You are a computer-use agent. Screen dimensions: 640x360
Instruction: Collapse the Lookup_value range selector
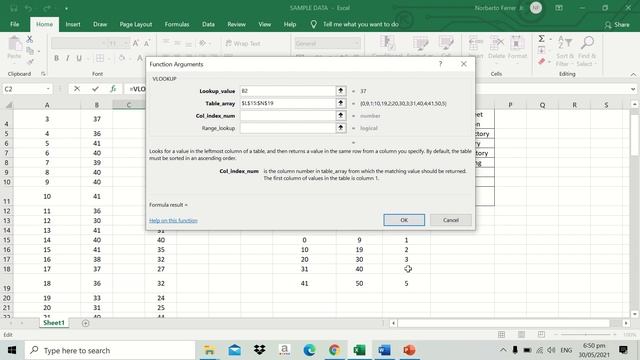tap(340, 91)
